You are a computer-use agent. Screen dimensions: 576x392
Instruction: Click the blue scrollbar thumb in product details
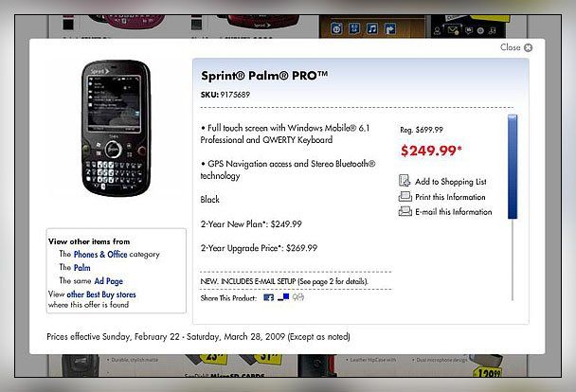pos(513,167)
